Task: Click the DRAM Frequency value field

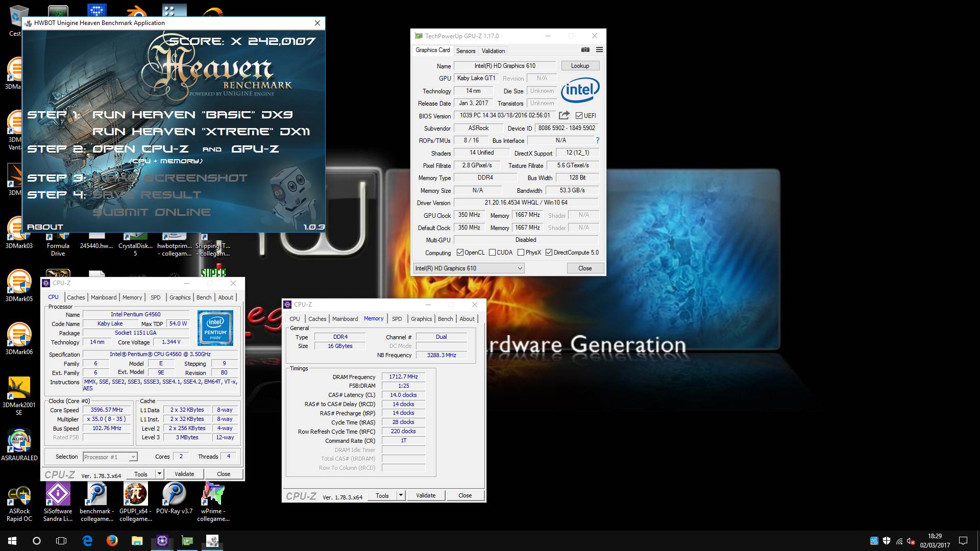Action: 403,377
